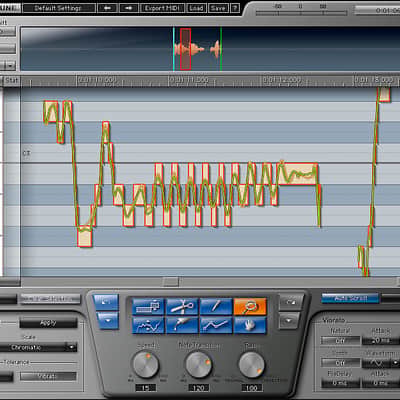Screen dimensions: 400x400
Task: Load next preset with right arrow
Action: pyautogui.click(x=129, y=8)
